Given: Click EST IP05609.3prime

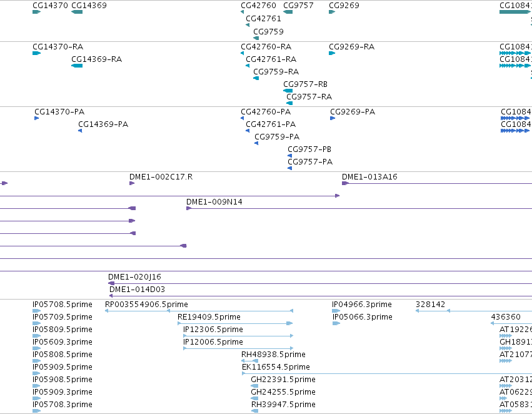Looking at the screenshot, I should (x=37, y=348).
